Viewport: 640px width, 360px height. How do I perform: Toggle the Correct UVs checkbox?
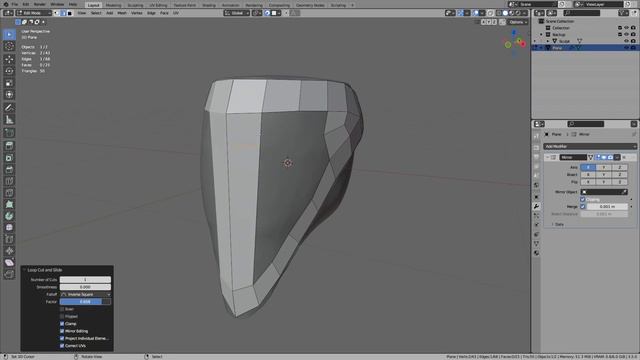coord(62,346)
